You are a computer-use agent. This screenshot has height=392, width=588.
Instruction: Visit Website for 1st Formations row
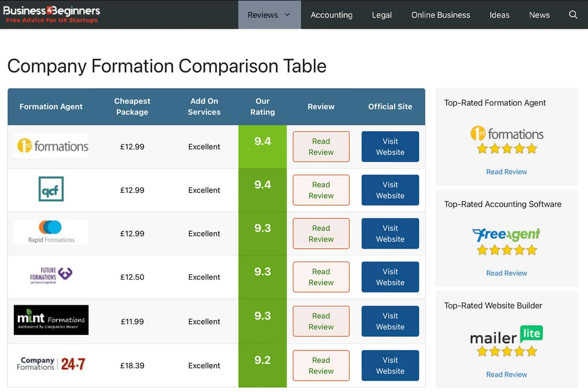click(390, 147)
